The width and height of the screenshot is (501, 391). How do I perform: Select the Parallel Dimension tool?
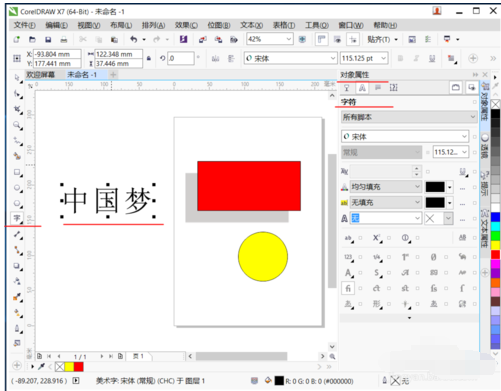coord(17,235)
